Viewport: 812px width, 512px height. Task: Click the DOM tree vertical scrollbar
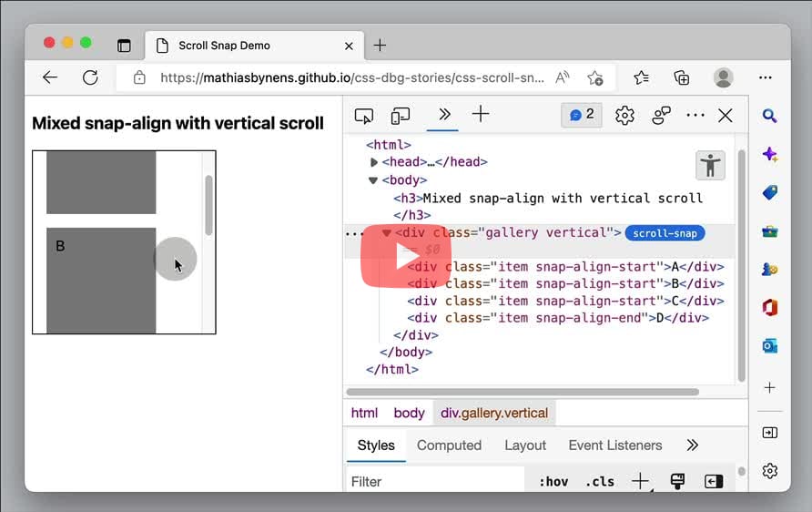742,266
